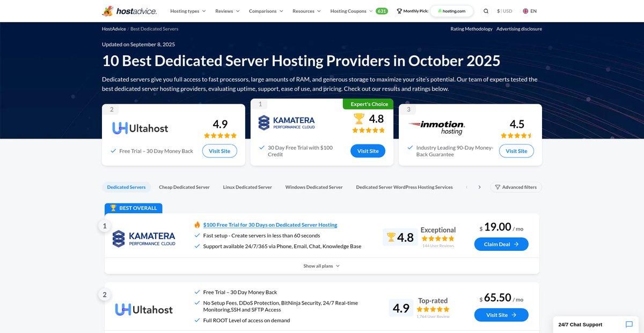The image size is (644, 333).
Task: Open the 24/7 Chat Support widget
Action: [x=596, y=324]
